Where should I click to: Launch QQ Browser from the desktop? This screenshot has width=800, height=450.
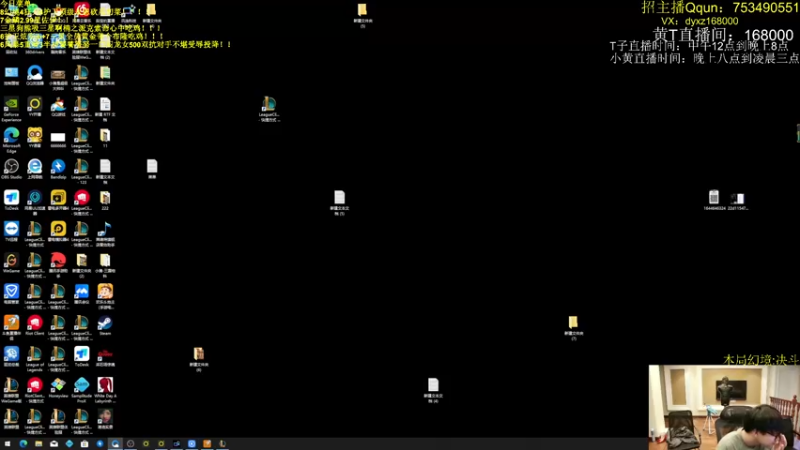pyautogui.click(x=35, y=76)
